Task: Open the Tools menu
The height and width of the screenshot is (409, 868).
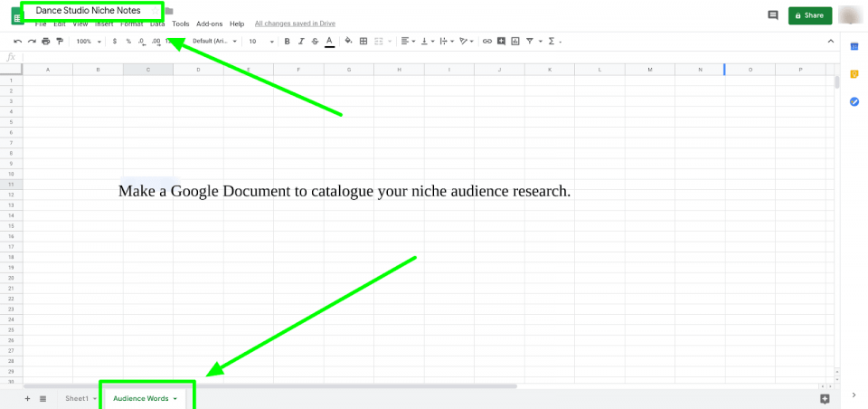Action: (x=181, y=24)
